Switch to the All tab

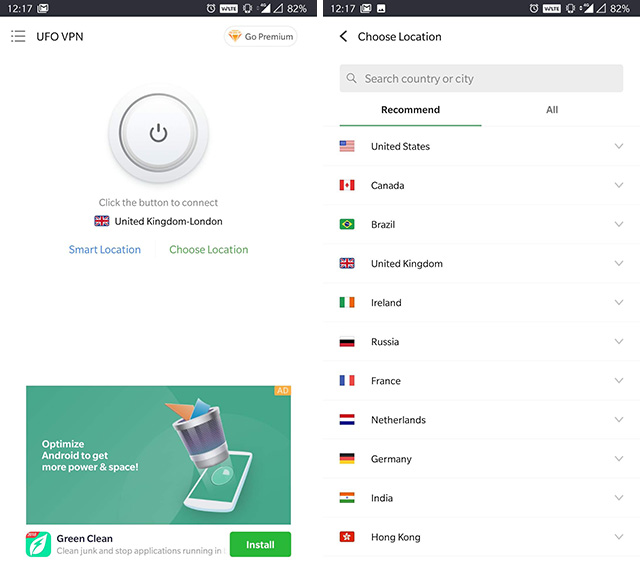tap(552, 110)
